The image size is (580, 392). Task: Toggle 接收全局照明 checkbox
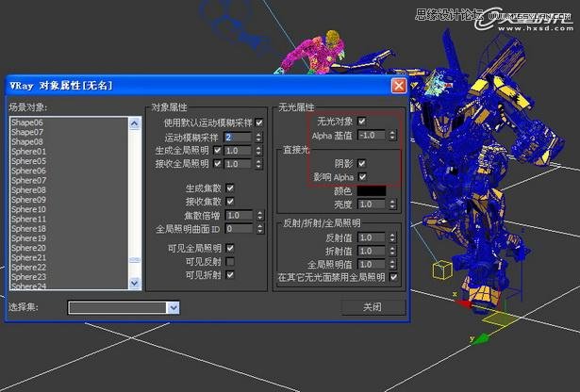(218, 163)
